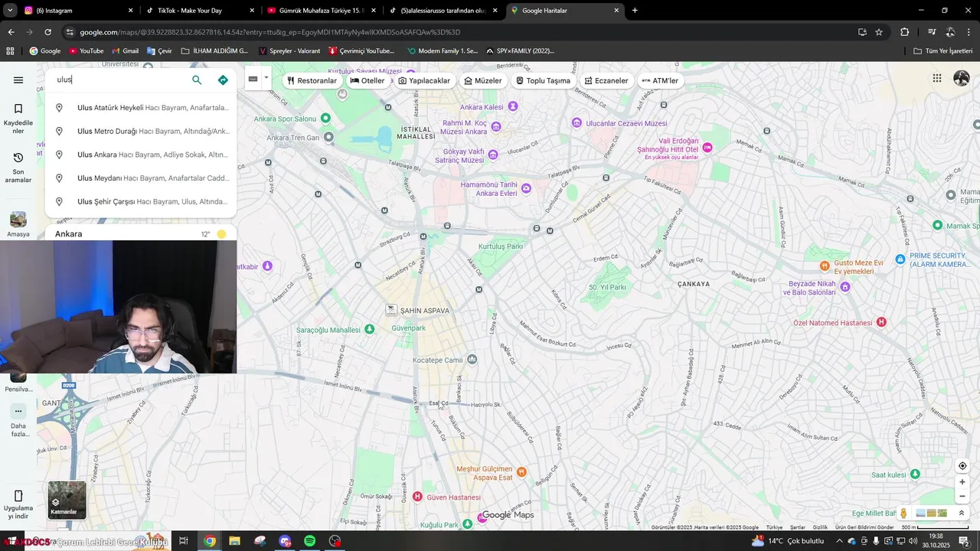Select Ulus Atatürk Heykeli suggestion
980x551 pixels.
point(142,108)
